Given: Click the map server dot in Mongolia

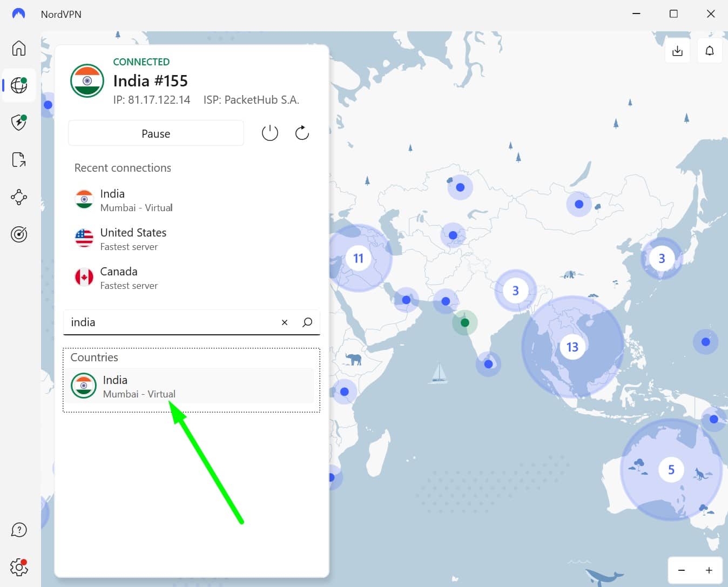Looking at the screenshot, I should [x=579, y=204].
